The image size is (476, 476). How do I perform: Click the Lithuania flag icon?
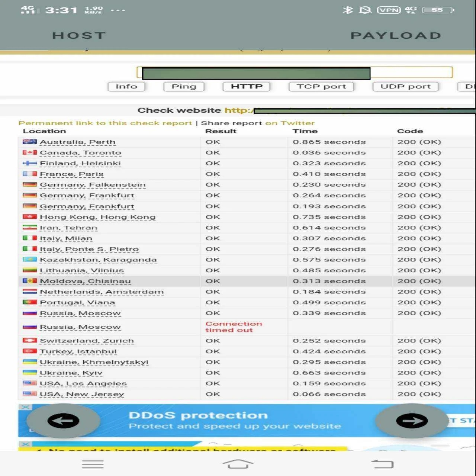click(x=30, y=270)
